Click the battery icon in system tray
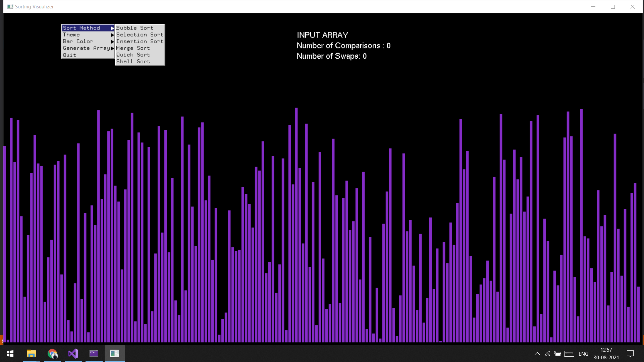 pyautogui.click(x=557, y=354)
